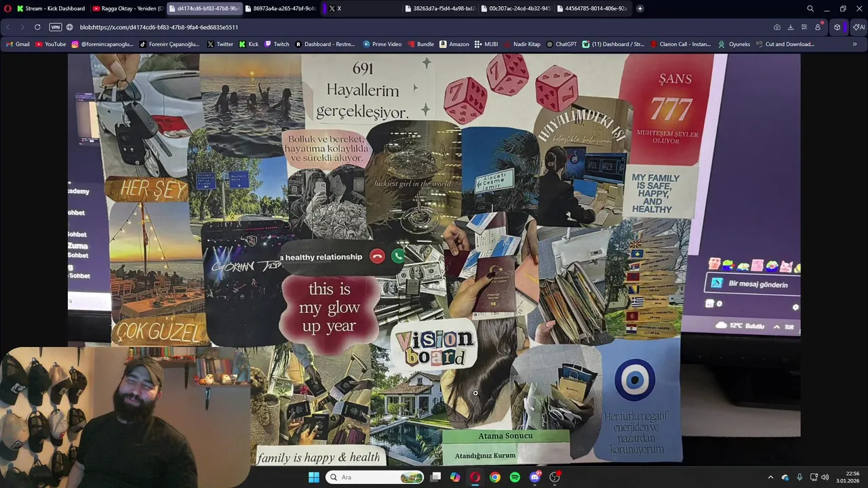Open Opera from the taskbar
The height and width of the screenshot is (488, 868).
[x=475, y=477]
